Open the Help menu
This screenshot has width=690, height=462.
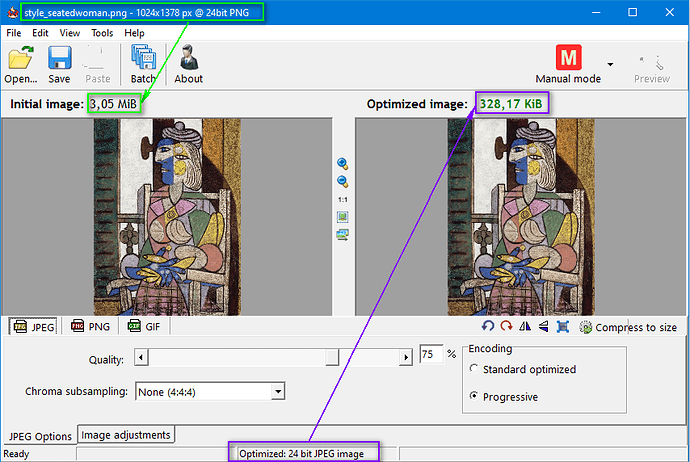[134, 33]
